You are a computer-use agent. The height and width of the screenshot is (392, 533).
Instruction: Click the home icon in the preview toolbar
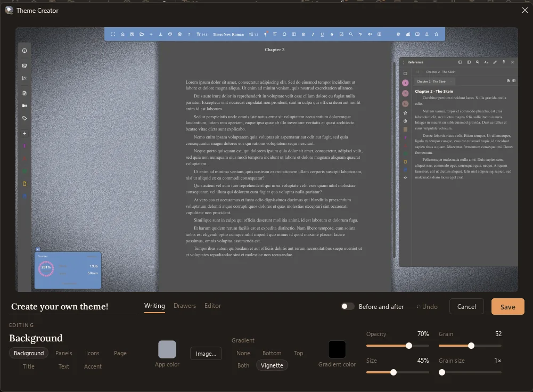point(122,34)
